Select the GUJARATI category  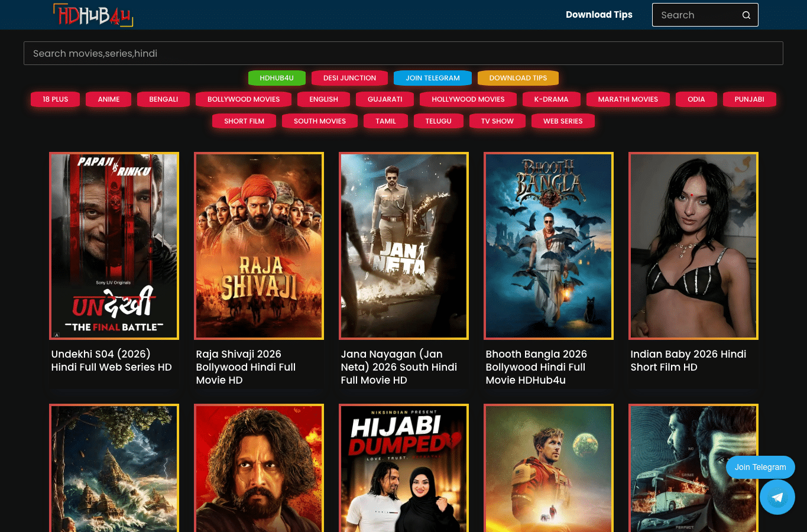click(385, 99)
